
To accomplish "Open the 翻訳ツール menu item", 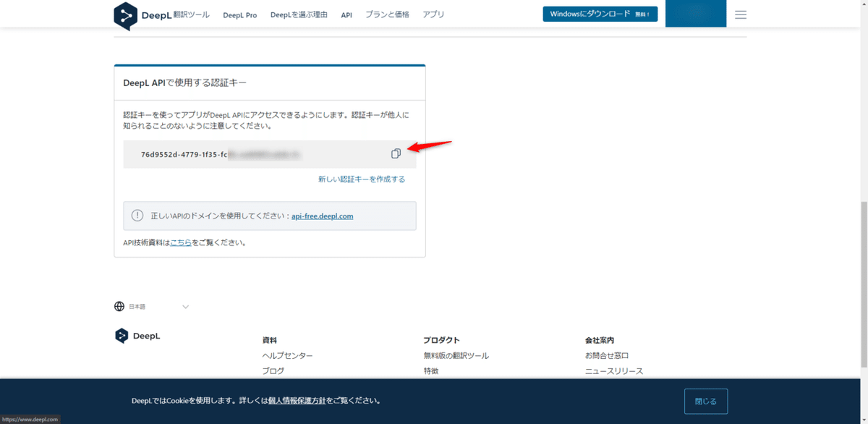I will click(191, 14).
